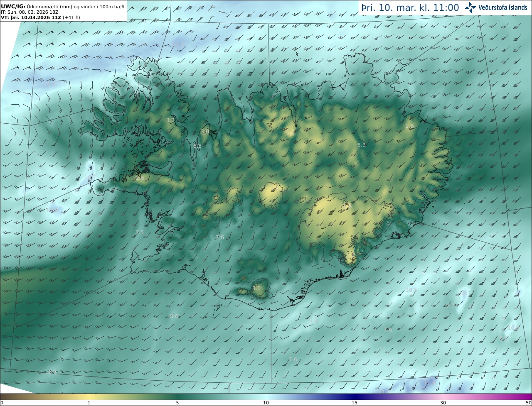The width and height of the screenshot is (532, 406).
Task: Click the 10.5 value in the southeast sea
Action: click(x=411, y=290)
